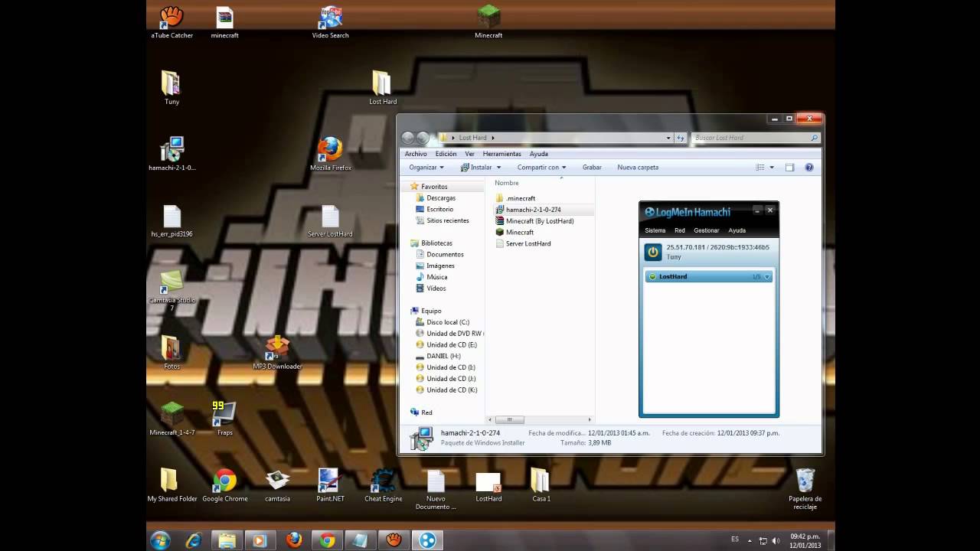
Task: Open view options dropdown arrow in Explorer
Action: tap(772, 167)
